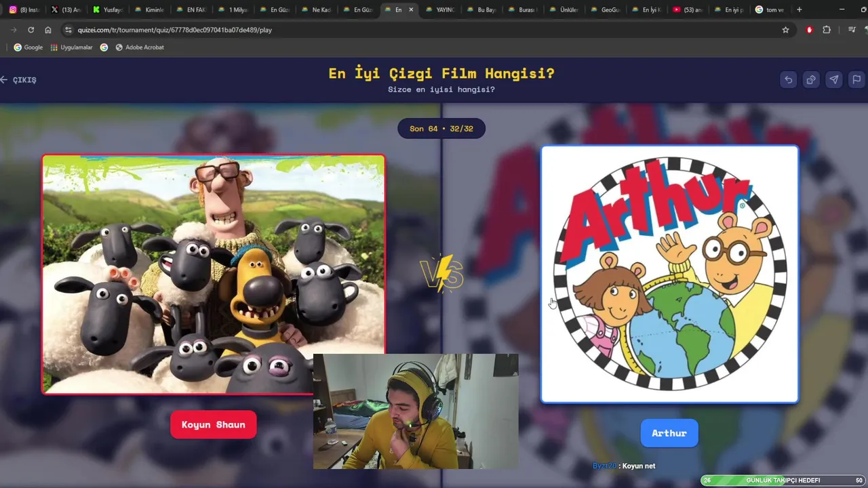Undo the last pick with the back-arrow icon
The image size is (868, 488).
tap(788, 79)
